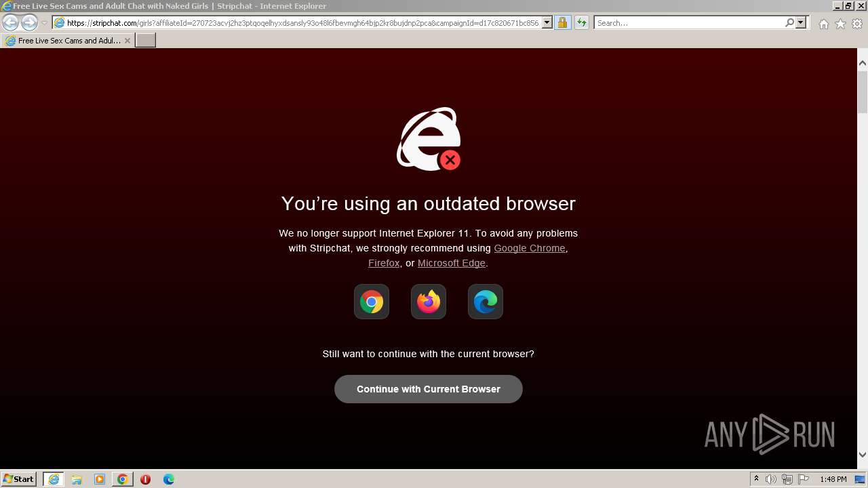Image resolution: width=868 pixels, height=488 pixels.
Task: Expand the address bar URL dropdown
Action: (547, 22)
